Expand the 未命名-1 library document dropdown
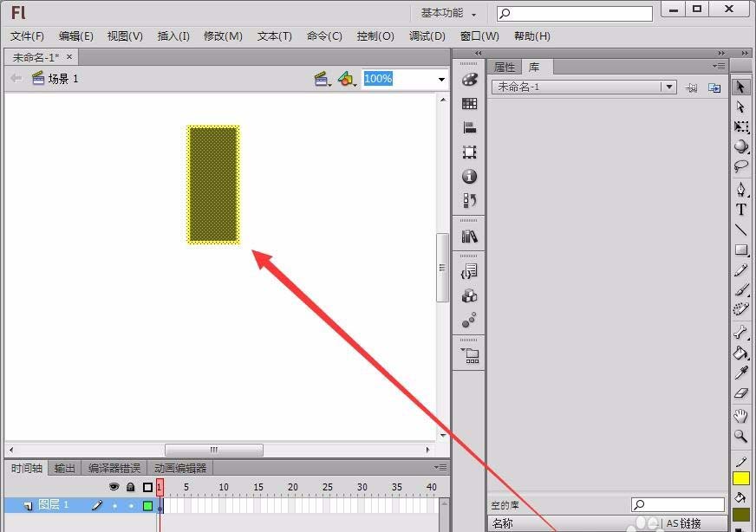The width and height of the screenshot is (756, 532). [x=668, y=87]
